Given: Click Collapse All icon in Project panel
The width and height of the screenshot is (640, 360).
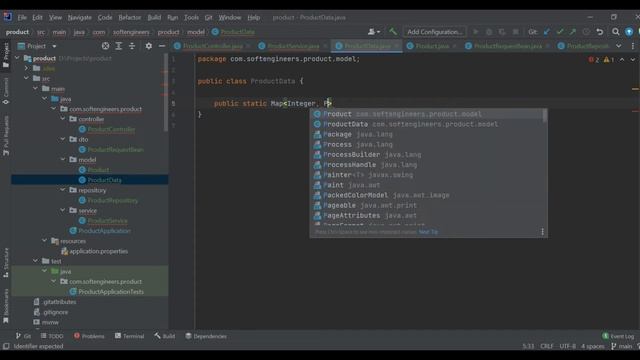Looking at the screenshot, I should click(x=132, y=46).
